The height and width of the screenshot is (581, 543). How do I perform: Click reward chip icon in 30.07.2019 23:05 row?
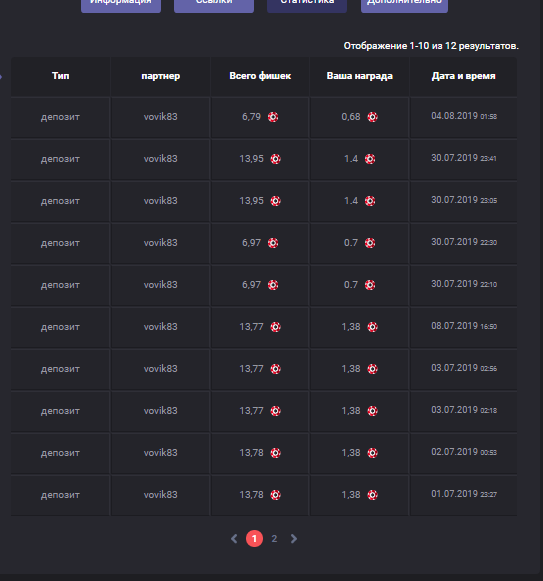tap(370, 201)
